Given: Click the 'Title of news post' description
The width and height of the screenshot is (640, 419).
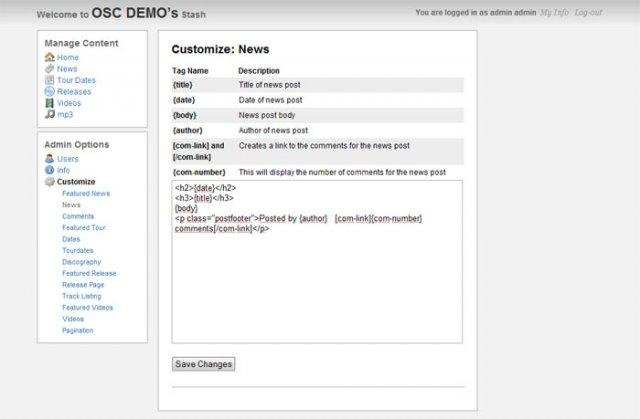Looking at the screenshot, I should tap(269, 85).
